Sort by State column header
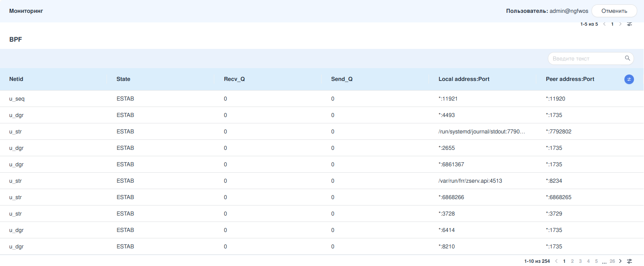Image resolution: width=644 pixels, height=266 pixels. click(123, 79)
